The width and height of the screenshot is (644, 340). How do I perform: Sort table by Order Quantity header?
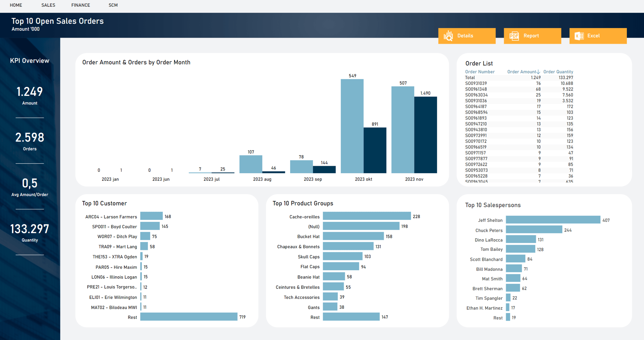point(558,71)
